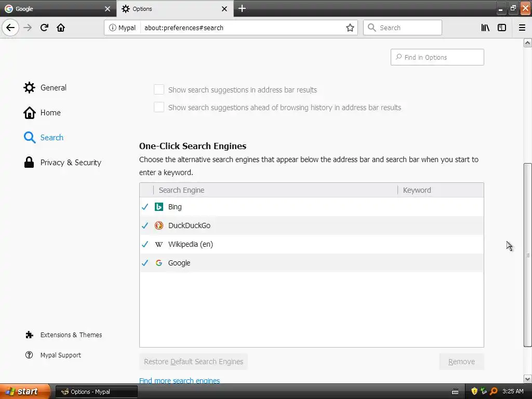Click the Bing logo icon in list
532x399 pixels.
coord(159,207)
